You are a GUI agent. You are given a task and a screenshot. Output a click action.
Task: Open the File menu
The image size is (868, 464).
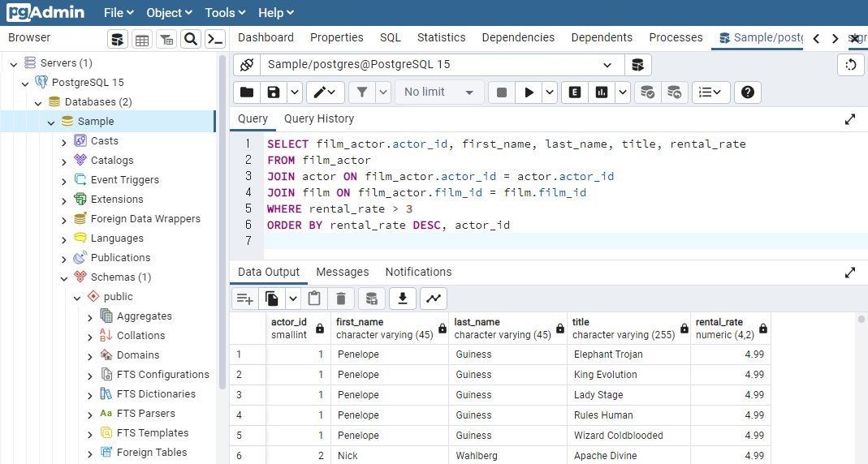point(119,13)
